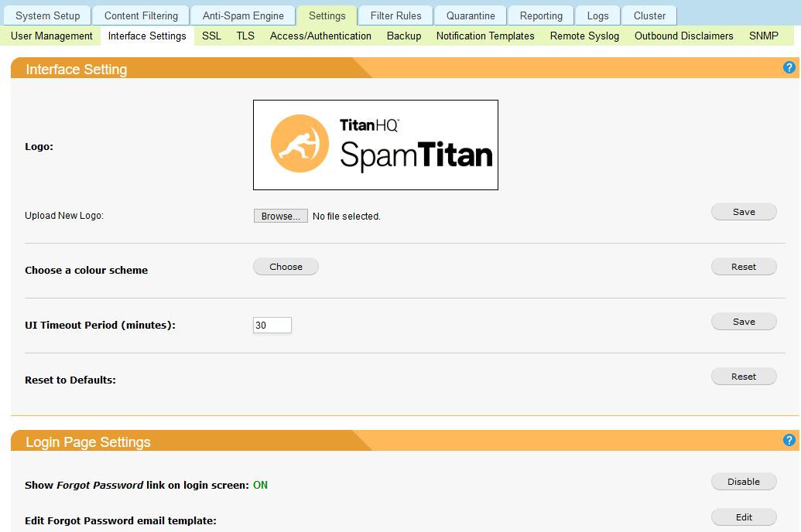
Task: Open the TLS settings page
Action: coord(245,36)
